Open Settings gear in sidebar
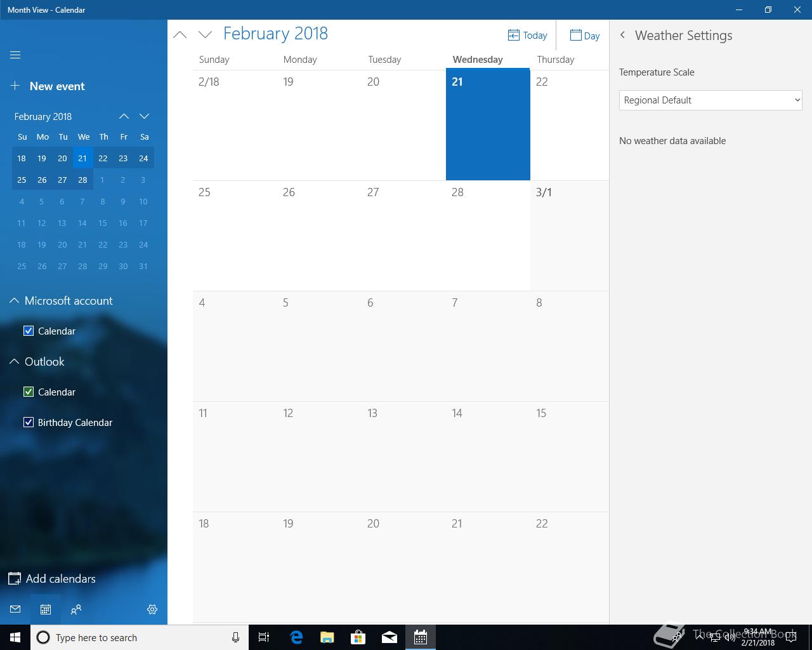This screenshot has height=650, width=812. click(152, 609)
